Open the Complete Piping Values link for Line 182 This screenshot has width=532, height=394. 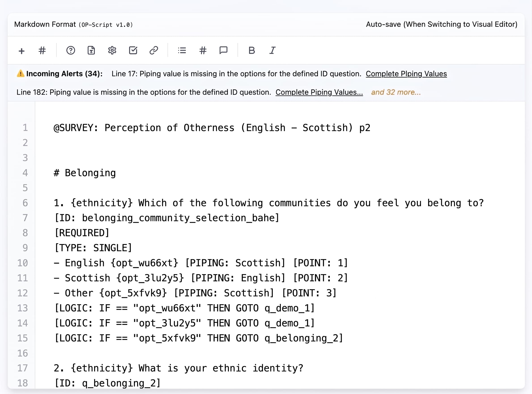coord(319,92)
